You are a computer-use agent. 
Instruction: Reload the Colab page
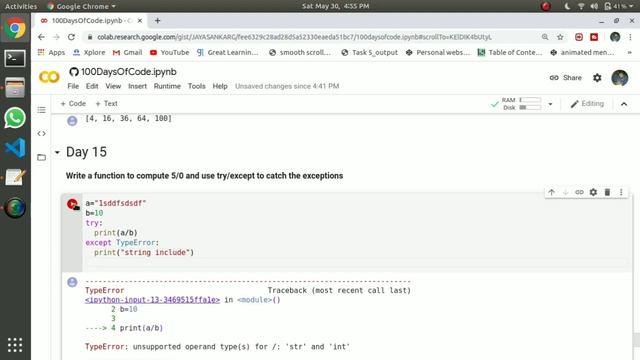pyautogui.click(x=71, y=37)
